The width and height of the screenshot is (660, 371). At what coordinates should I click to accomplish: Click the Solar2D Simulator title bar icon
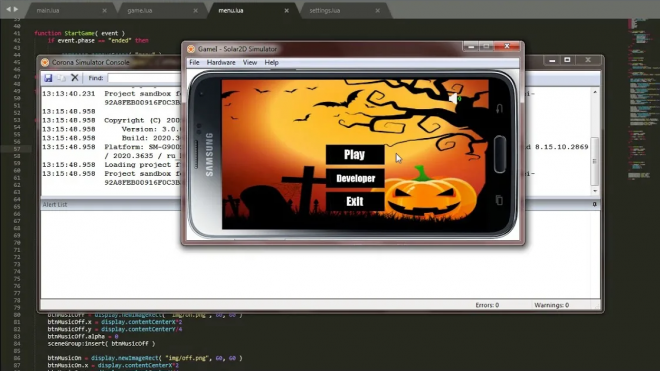tap(191, 49)
